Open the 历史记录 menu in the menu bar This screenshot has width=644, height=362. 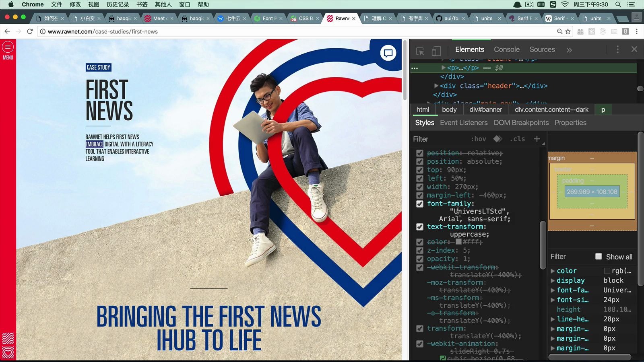point(118,4)
